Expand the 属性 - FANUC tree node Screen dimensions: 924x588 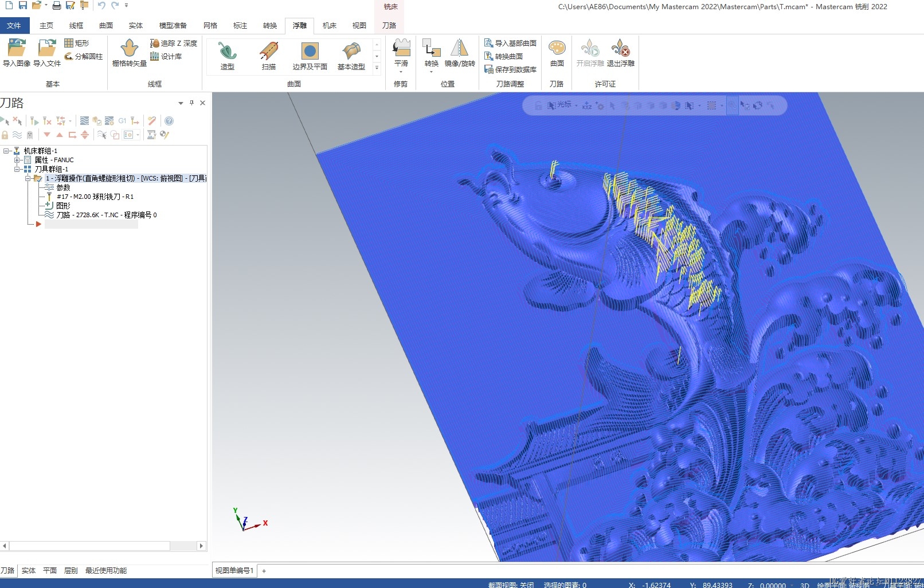(x=17, y=160)
